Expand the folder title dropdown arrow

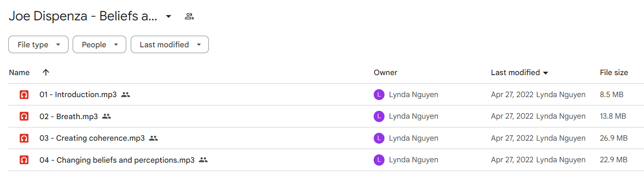[169, 17]
